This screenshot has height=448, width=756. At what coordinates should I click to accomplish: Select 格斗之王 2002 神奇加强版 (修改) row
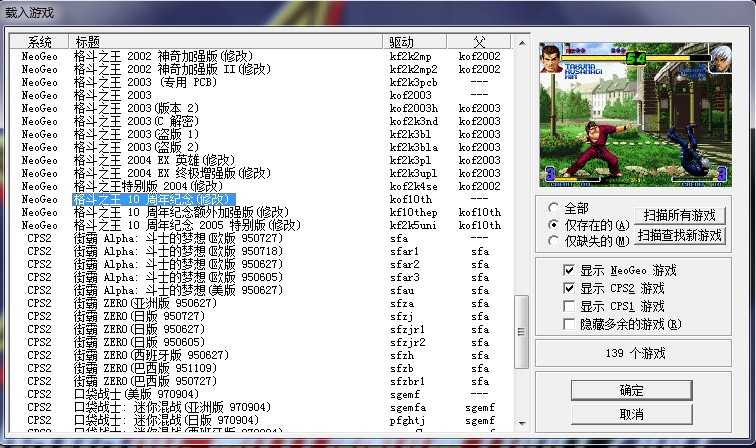[260, 56]
